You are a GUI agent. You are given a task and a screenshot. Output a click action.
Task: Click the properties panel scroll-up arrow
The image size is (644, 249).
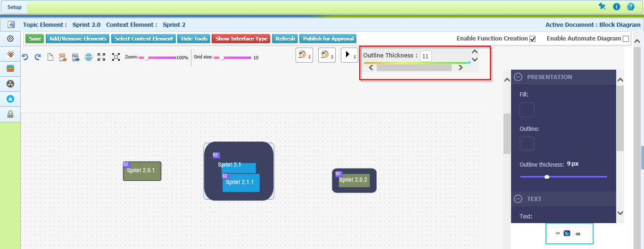[x=620, y=80]
